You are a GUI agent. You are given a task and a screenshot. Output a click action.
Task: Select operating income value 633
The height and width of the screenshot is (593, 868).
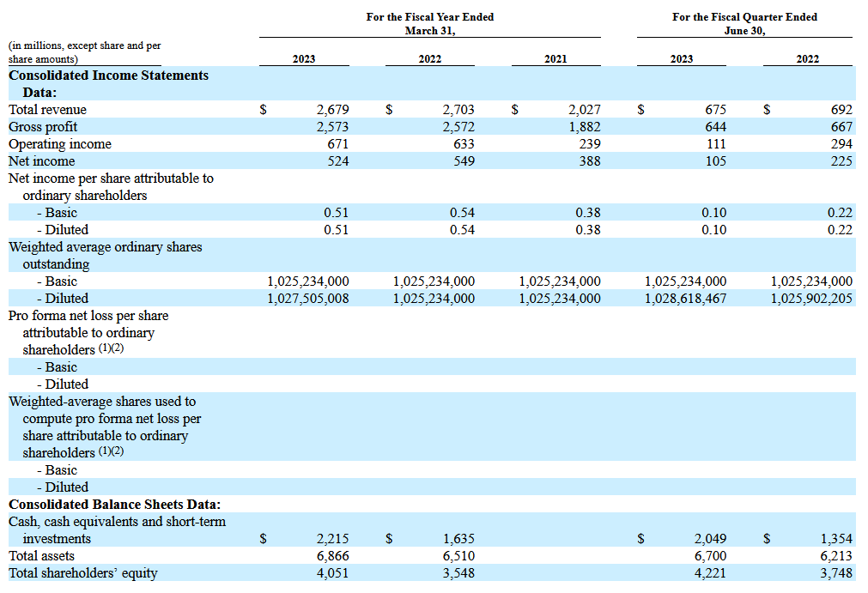464,144
